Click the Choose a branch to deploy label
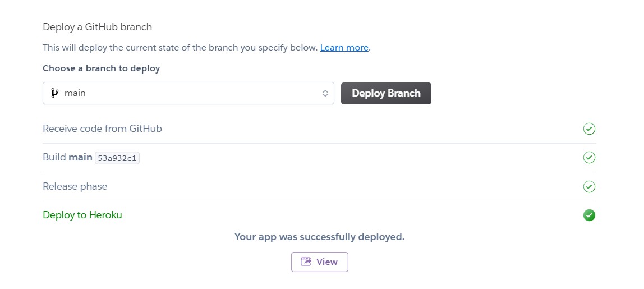Viewport: 644px width, 289px height. pos(101,68)
